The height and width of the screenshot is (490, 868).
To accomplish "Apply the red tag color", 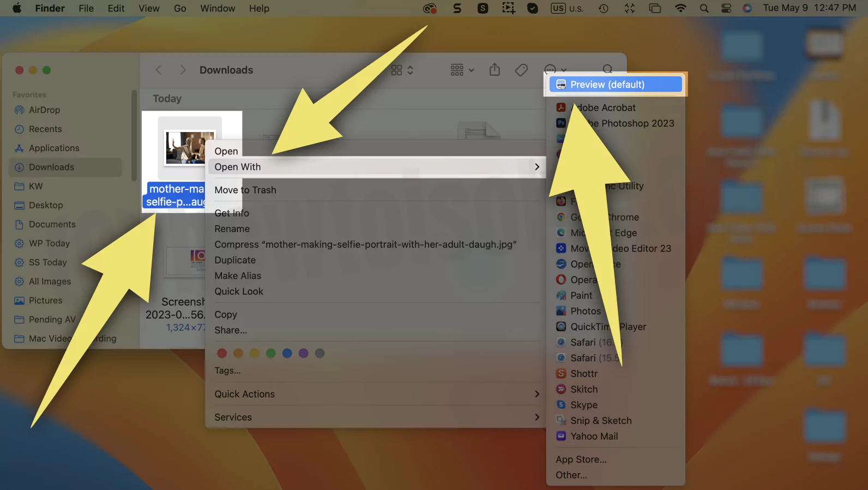I will (x=222, y=353).
